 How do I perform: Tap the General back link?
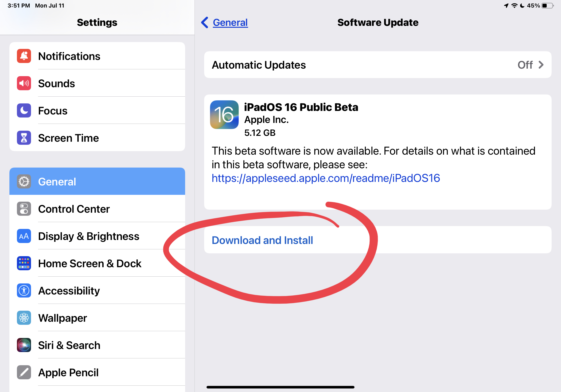pos(230,23)
